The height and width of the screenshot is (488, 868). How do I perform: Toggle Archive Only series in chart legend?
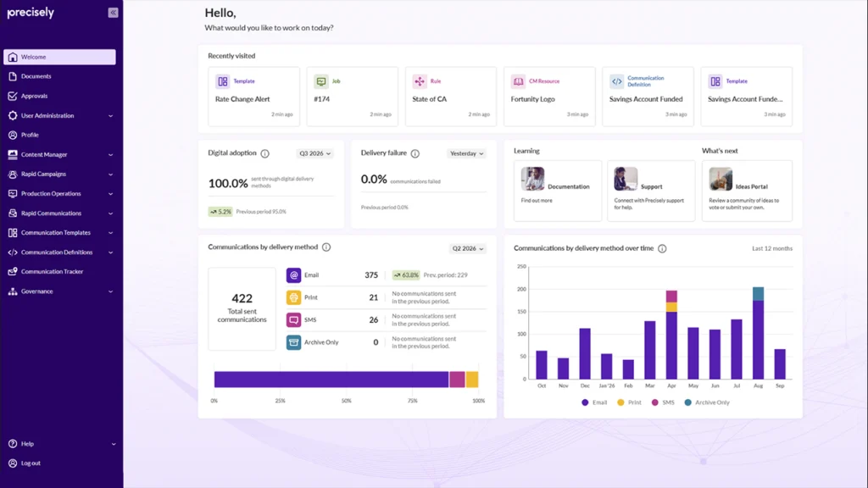pos(707,402)
